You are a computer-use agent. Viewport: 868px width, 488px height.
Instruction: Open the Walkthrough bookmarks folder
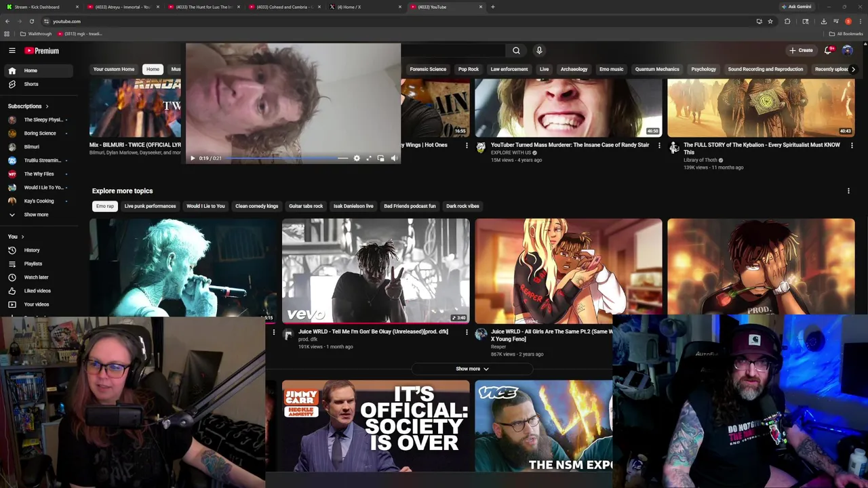tap(36, 33)
